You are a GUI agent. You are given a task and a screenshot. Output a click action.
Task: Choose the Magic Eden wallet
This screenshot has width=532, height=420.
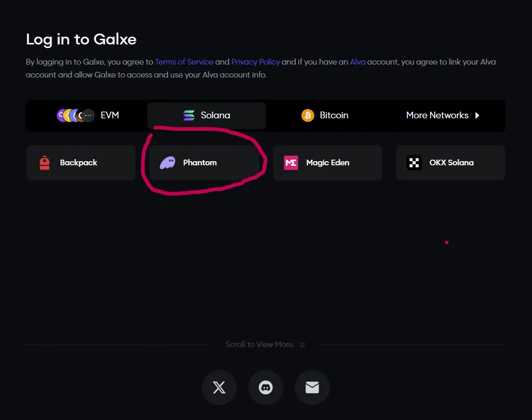click(x=327, y=163)
